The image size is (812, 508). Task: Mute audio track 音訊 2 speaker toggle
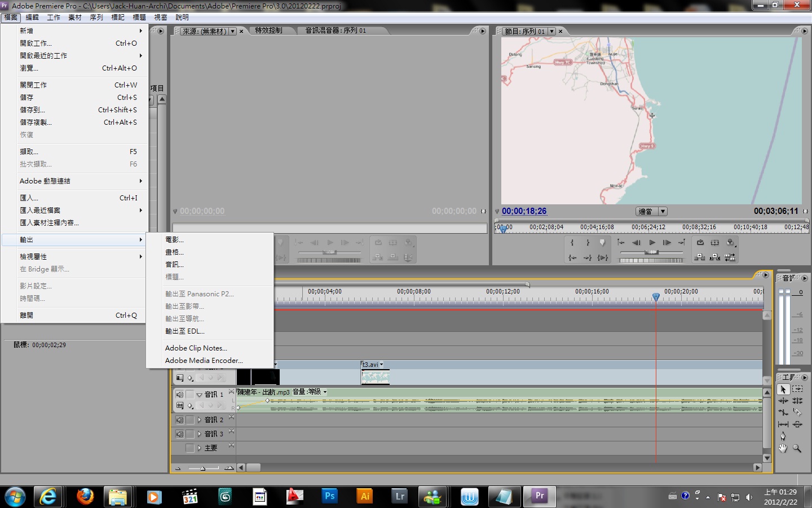pos(180,420)
